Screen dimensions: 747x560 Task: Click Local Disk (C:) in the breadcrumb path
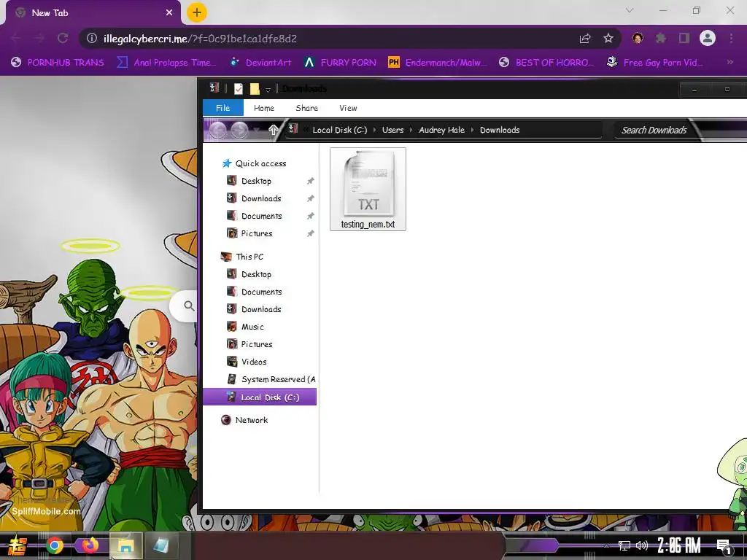tap(340, 130)
